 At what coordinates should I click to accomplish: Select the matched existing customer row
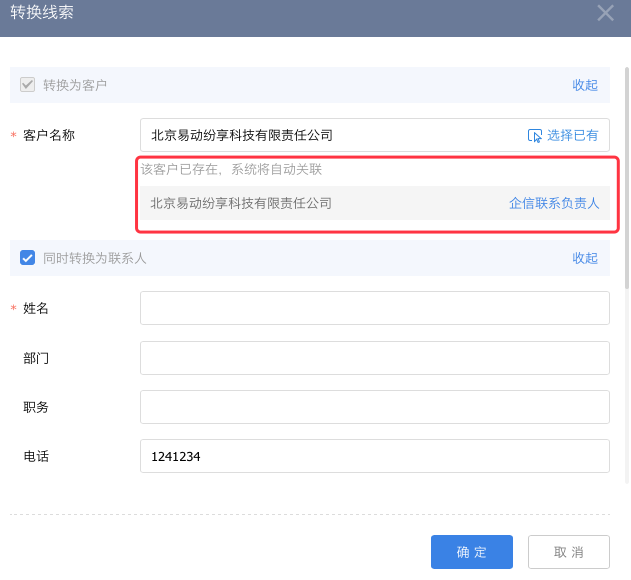tap(300, 203)
